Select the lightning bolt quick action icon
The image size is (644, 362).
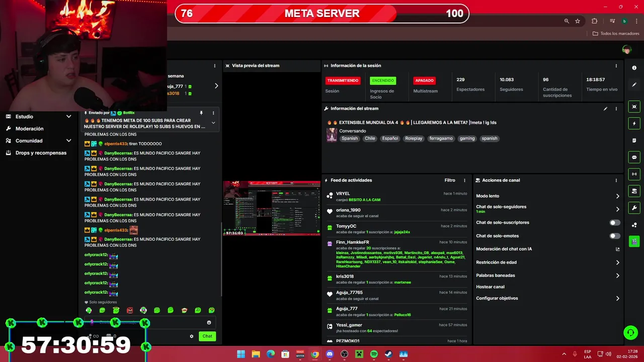pyautogui.click(x=634, y=124)
